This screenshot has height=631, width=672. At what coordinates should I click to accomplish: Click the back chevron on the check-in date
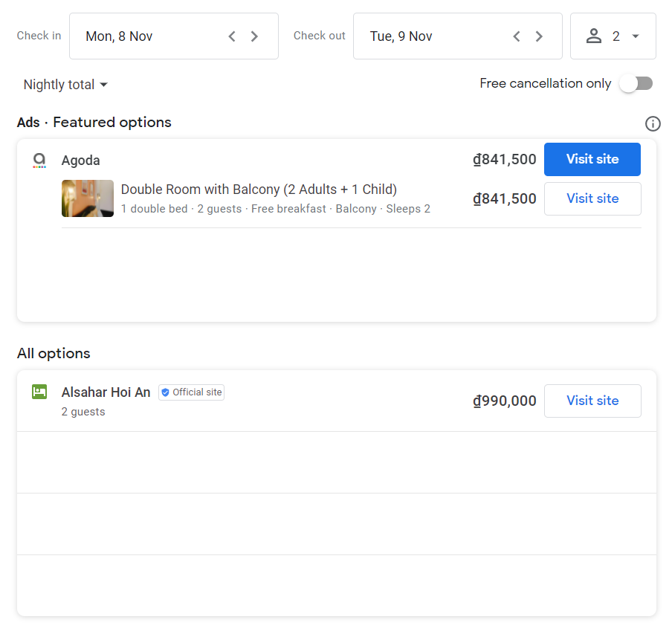point(231,36)
